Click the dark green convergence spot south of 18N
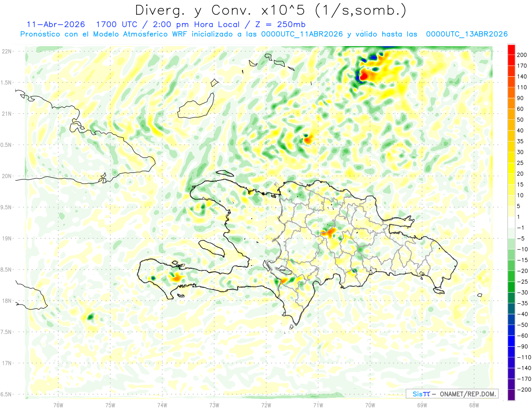 click(90, 317)
